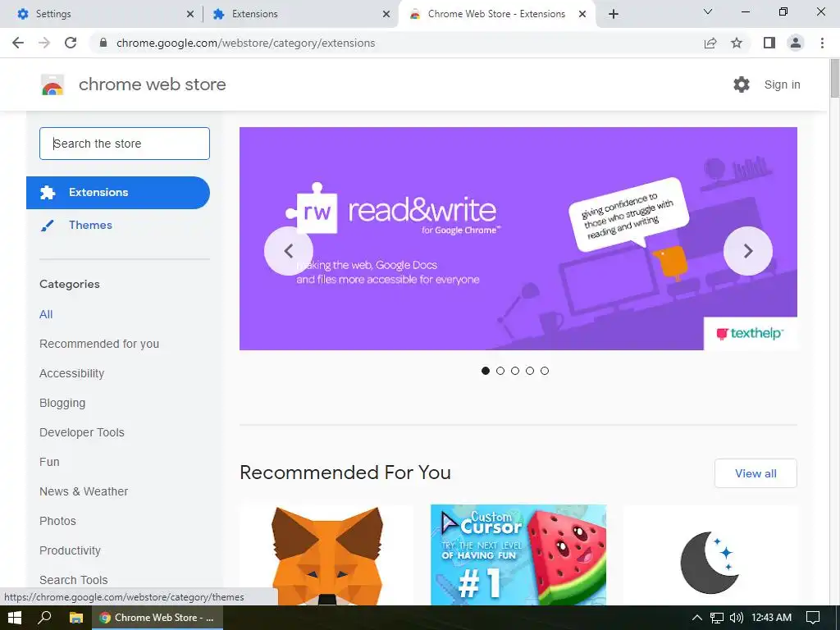Select first carousel dot indicator
The height and width of the screenshot is (630, 840).
486,371
